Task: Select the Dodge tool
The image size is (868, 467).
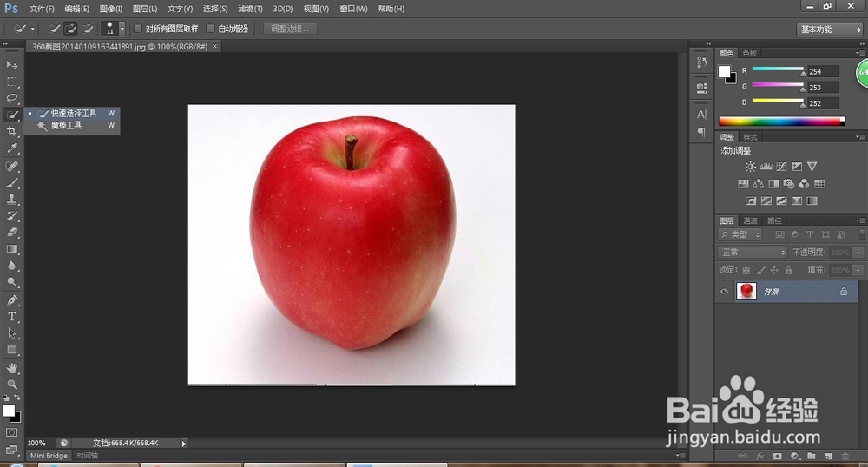Action: [x=11, y=282]
